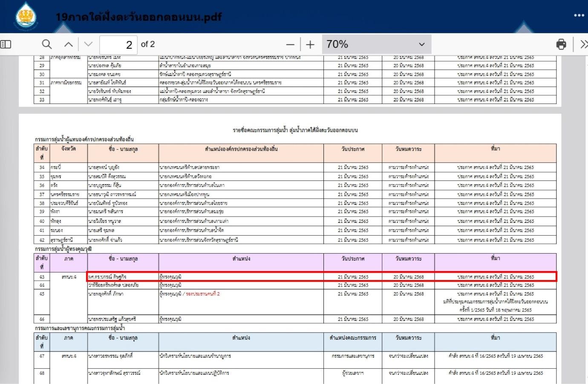
Task: Zoom in using the plus button
Action: click(x=310, y=45)
